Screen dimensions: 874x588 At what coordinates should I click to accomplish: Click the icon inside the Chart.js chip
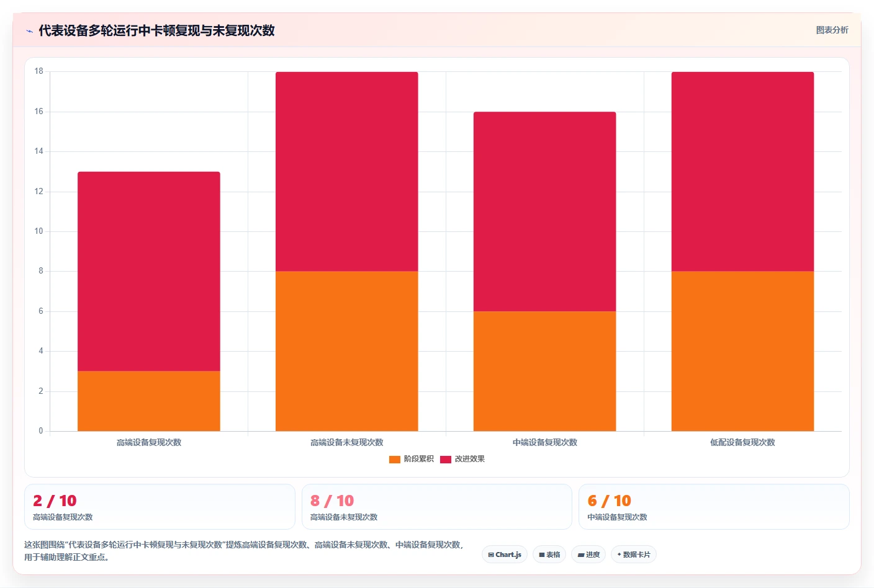491,555
